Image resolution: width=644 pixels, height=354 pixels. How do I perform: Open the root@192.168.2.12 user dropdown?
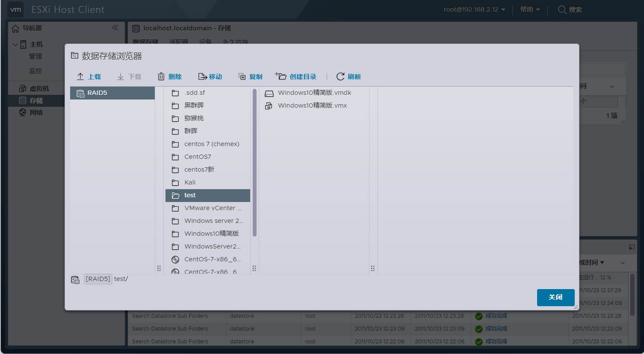coord(474,9)
